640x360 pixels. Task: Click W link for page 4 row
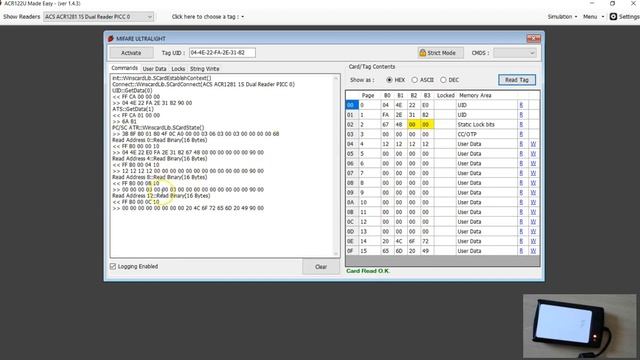533,144
